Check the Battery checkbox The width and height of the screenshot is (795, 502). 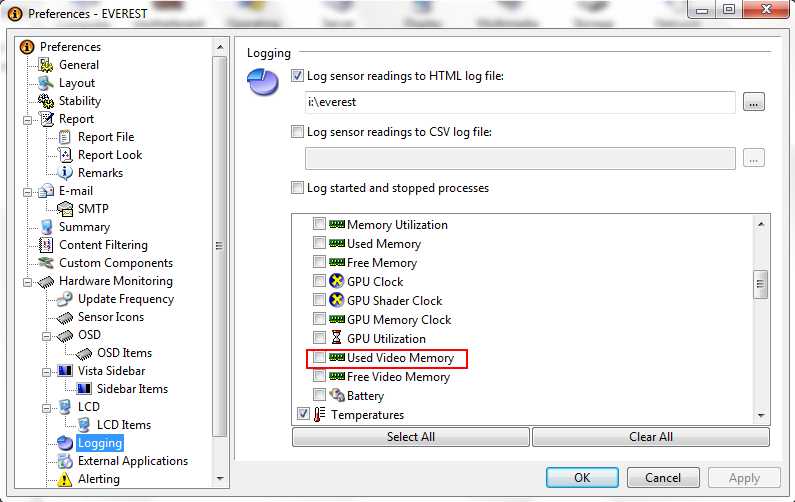(x=319, y=395)
